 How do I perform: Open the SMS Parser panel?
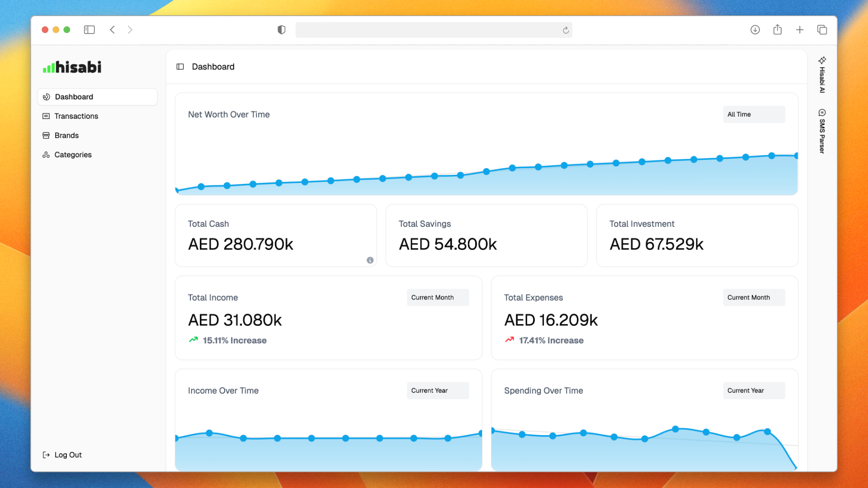(822, 131)
